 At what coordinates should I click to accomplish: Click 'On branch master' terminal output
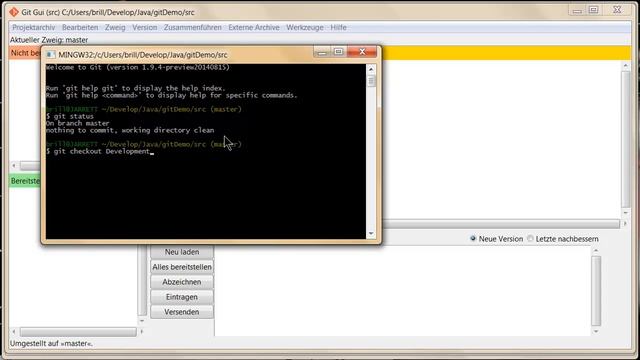[x=78, y=123]
